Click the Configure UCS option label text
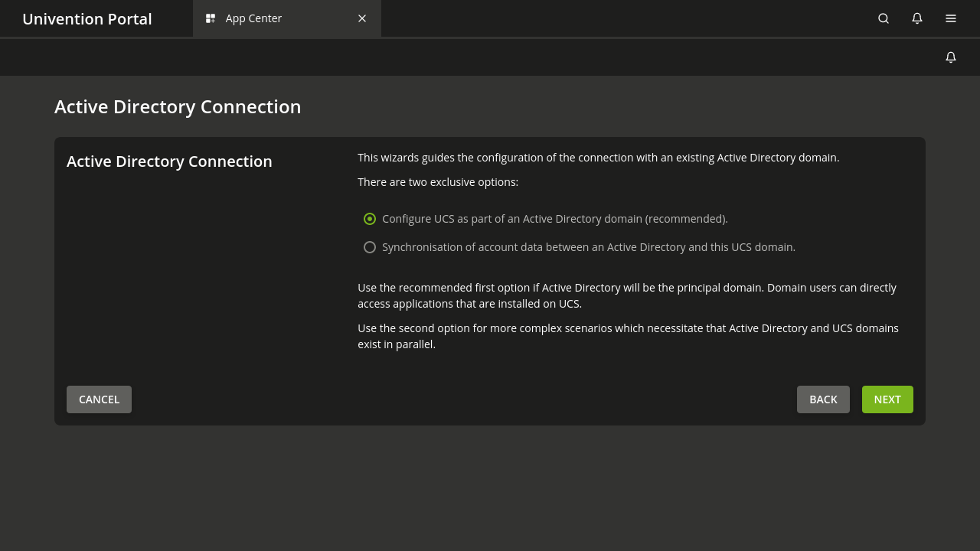 (x=554, y=218)
